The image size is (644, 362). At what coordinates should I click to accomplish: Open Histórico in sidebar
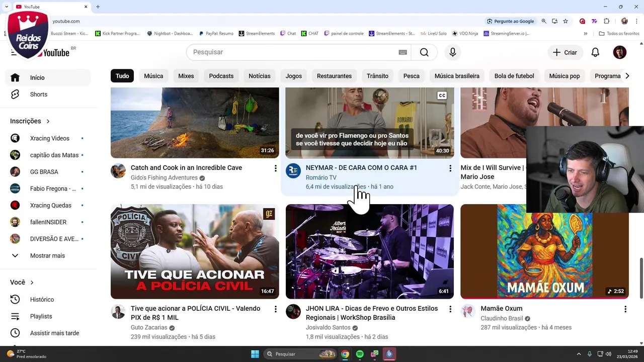click(x=48, y=300)
